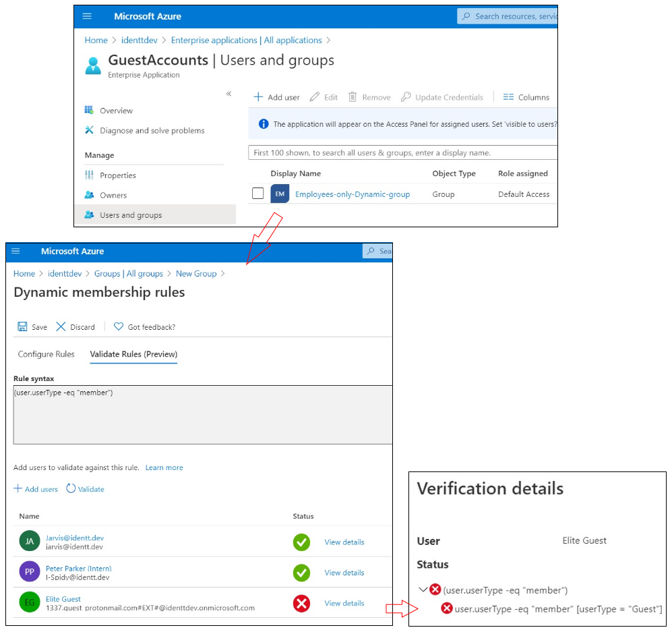This screenshot has width=672, height=634.
Task: View details for Jarvis@identt.dev
Action: [344, 542]
